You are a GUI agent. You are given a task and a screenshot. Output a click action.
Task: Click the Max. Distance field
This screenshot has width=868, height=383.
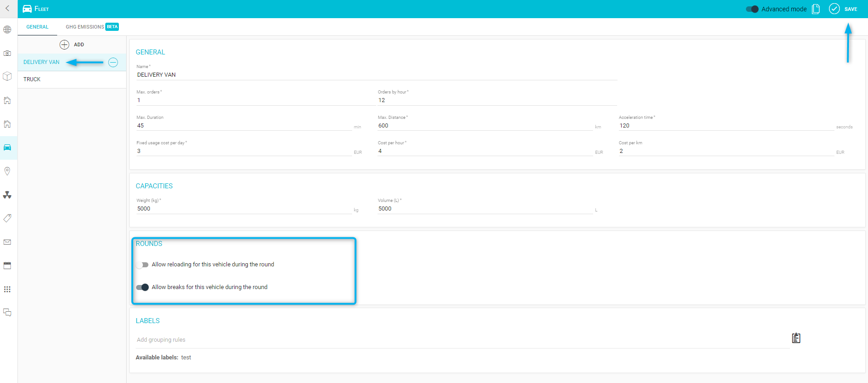point(485,126)
